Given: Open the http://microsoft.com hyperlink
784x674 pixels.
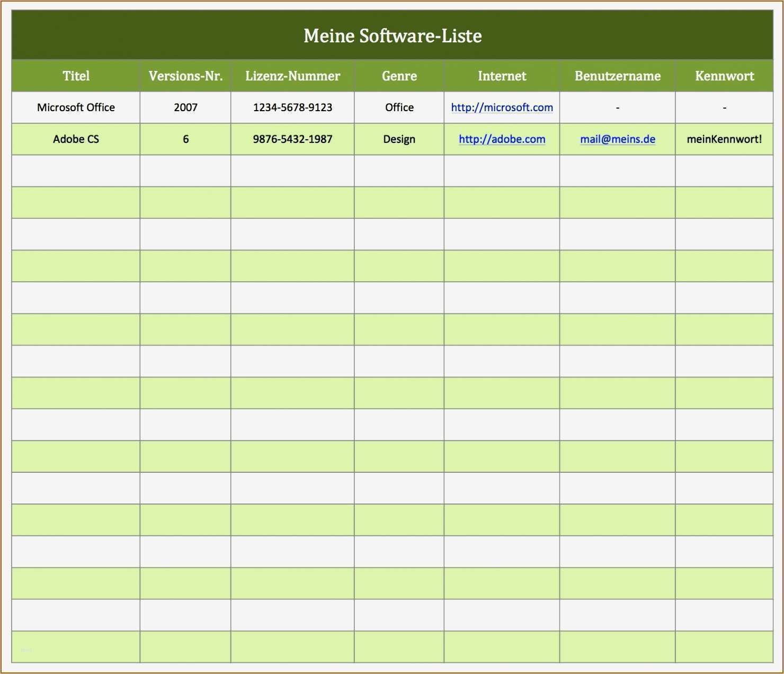Looking at the screenshot, I should coord(501,107).
